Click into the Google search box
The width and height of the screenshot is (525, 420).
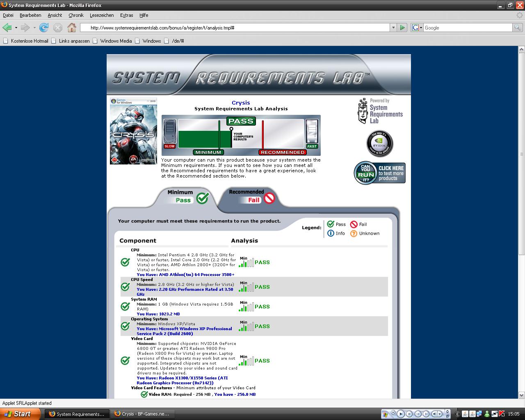click(x=468, y=27)
